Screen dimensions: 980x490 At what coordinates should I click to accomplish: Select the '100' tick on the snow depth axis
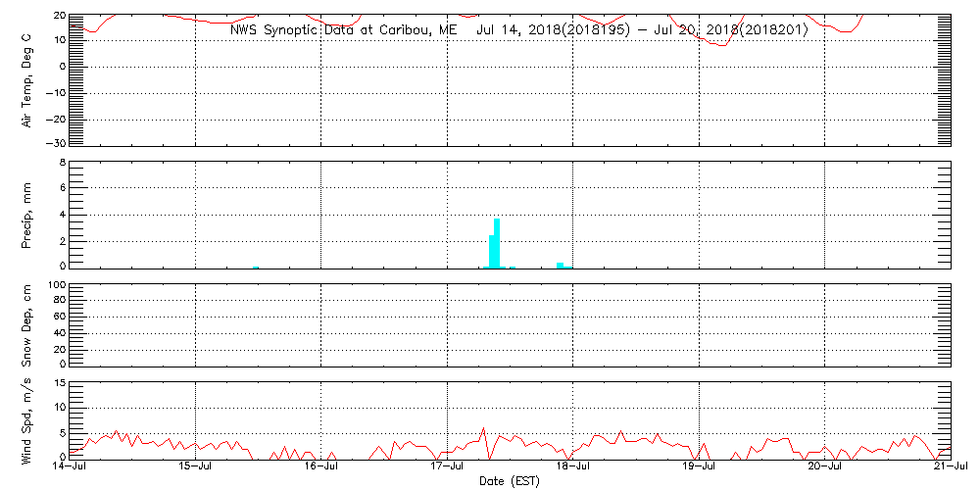point(57,285)
